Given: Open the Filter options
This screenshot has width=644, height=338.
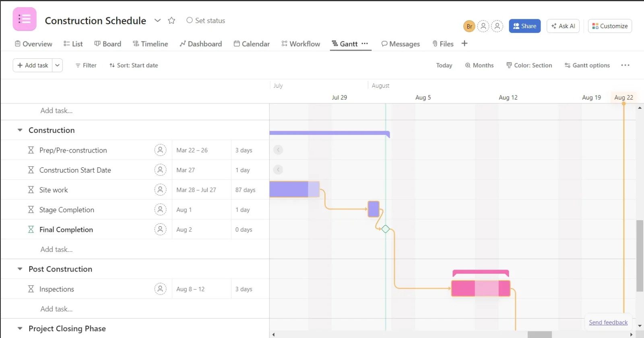Looking at the screenshot, I should click(86, 65).
